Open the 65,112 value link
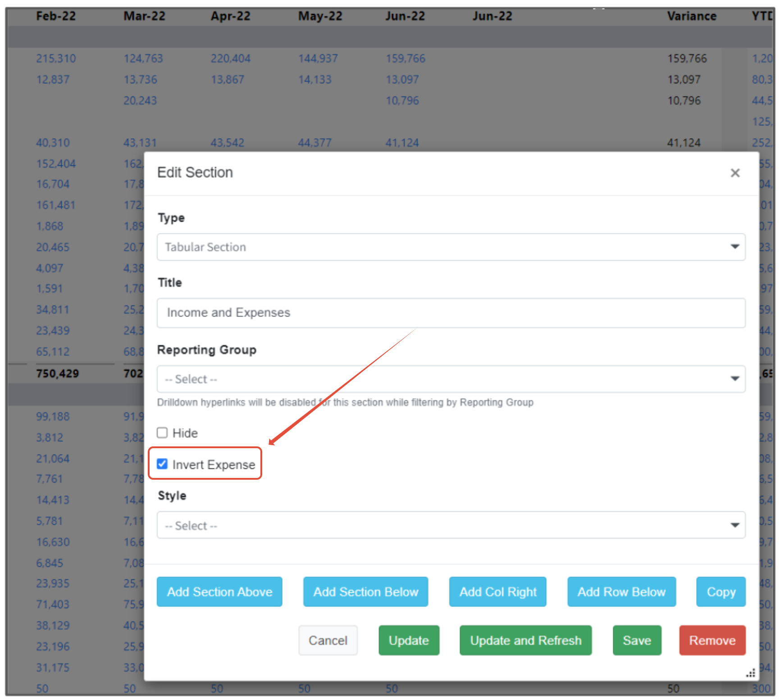This screenshot has height=700, width=779. click(53, 352)
